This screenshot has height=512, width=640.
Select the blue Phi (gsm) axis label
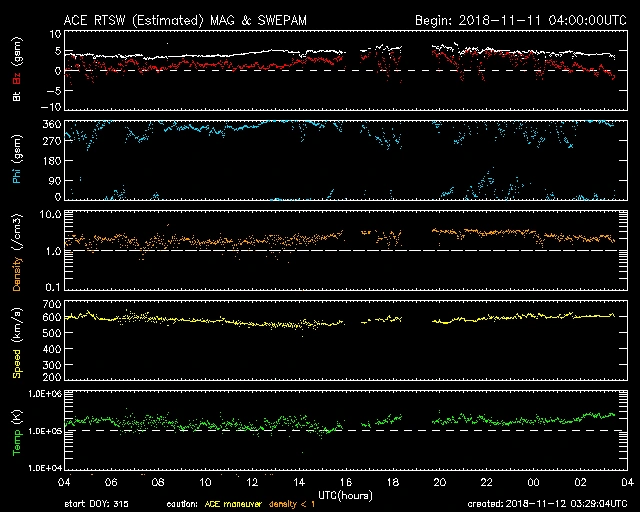16,161
